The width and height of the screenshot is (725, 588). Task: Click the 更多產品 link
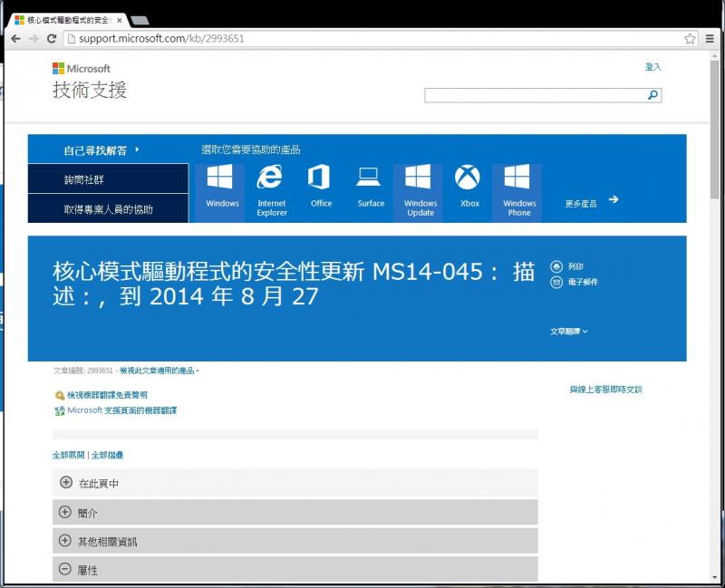coord(581,204)
